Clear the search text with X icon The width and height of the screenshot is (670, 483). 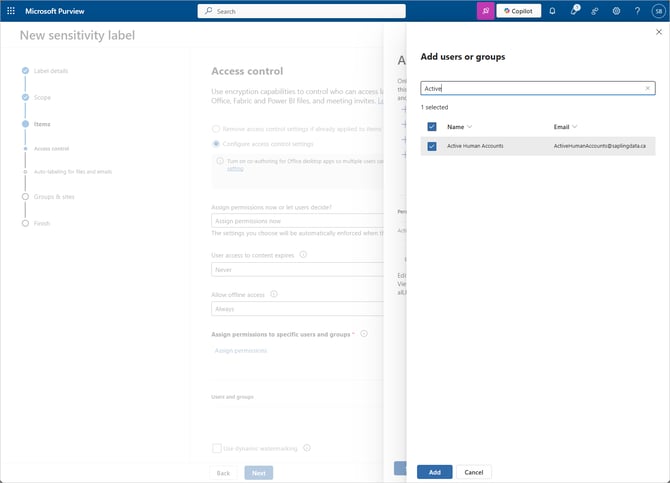point(648,88)
